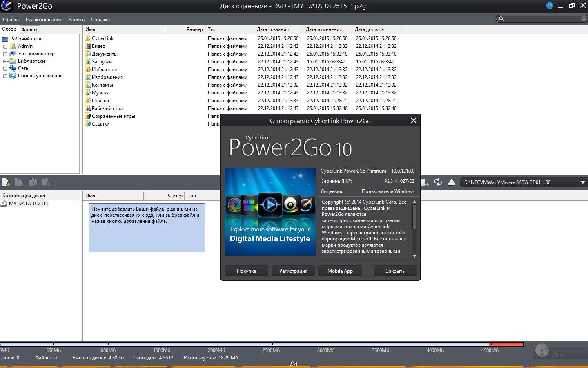The height and width of the screenshot is (368, 588).
Task: Expand the Панель управления tree node
Action: coord(5,76)
